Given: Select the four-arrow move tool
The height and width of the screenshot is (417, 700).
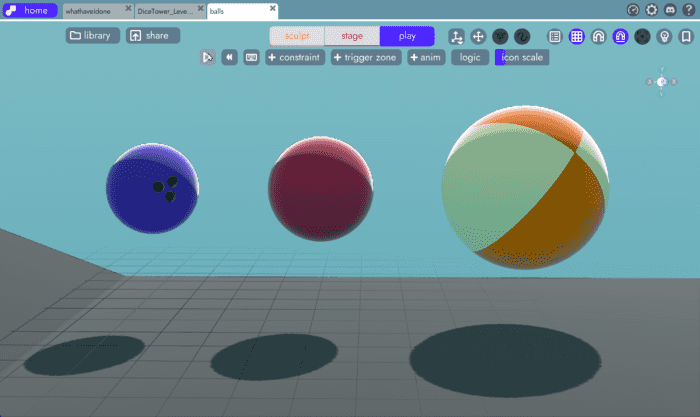Looking at the screenshot, I should 478,37.
